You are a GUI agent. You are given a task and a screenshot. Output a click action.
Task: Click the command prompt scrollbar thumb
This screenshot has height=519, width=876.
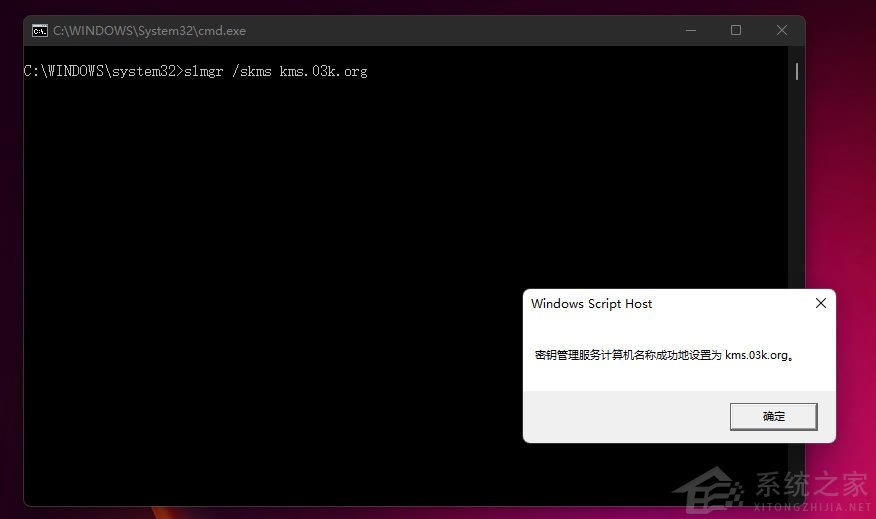point(796,71)
